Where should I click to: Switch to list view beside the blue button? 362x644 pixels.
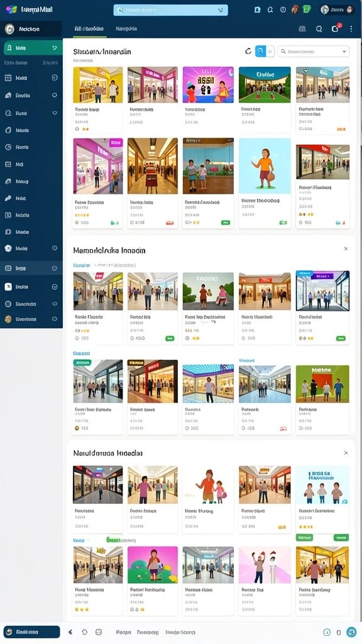[x=270, y=52]
